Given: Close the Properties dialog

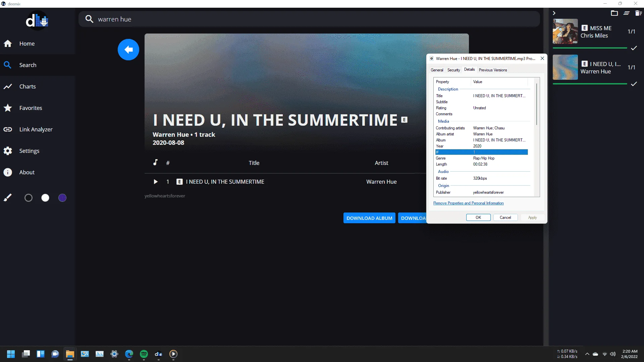Looking at the screenshot, I should [x=542, y=58].
